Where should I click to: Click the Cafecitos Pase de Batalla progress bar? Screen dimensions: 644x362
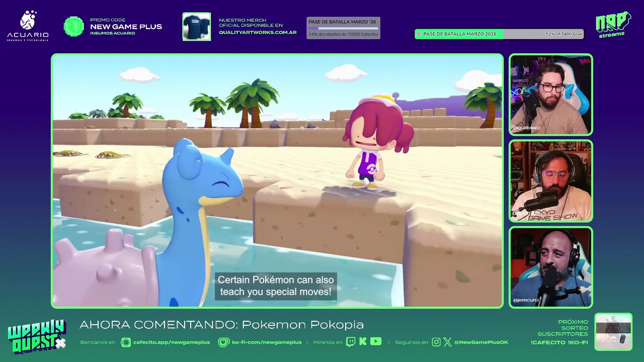[343, 28]
